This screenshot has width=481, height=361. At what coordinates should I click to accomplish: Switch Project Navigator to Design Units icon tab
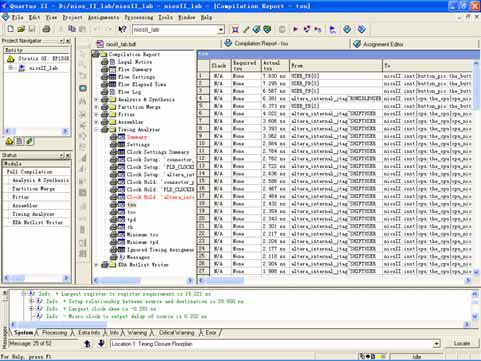[x=29, y=141]
